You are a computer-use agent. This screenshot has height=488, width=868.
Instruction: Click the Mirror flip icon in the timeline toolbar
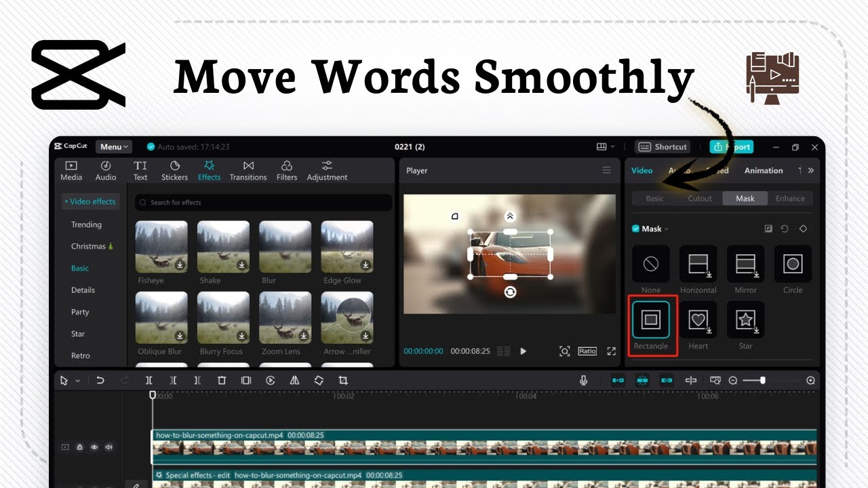pyautogui.click(x=294, y=381)
